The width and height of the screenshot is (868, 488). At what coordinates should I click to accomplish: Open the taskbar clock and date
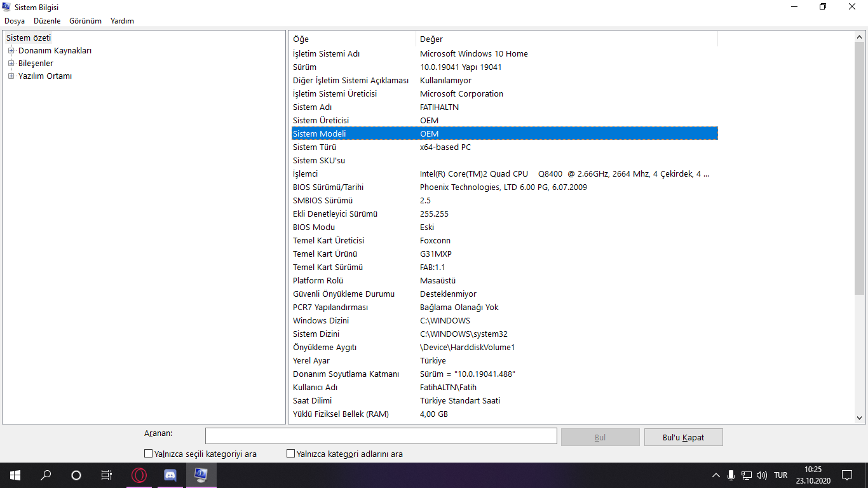click(x=813, y=475)
